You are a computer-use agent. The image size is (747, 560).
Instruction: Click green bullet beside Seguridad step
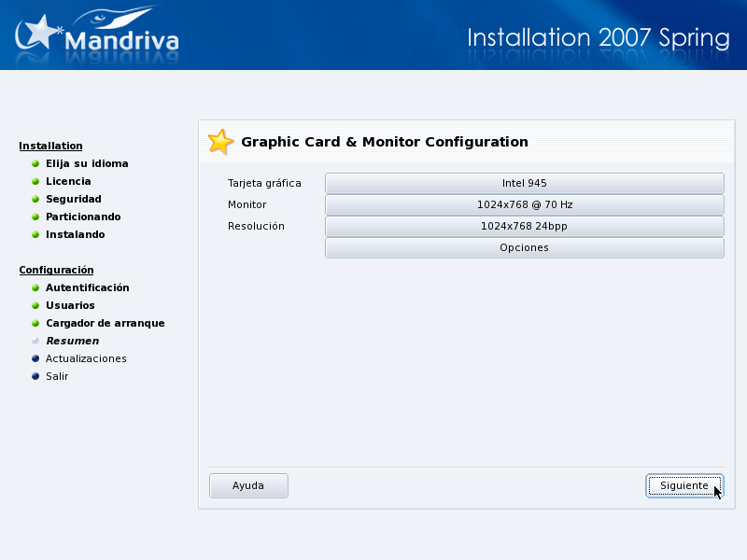35,200
